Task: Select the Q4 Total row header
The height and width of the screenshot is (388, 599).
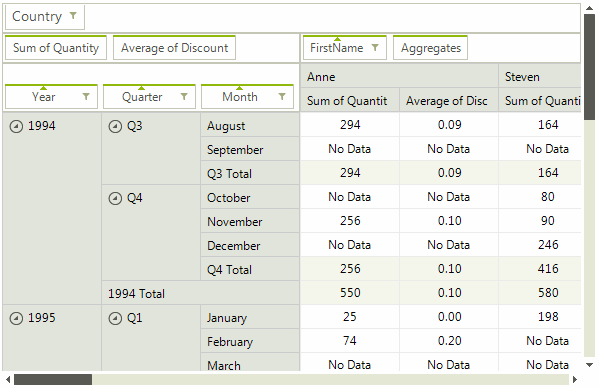Action: pos(250,269)
